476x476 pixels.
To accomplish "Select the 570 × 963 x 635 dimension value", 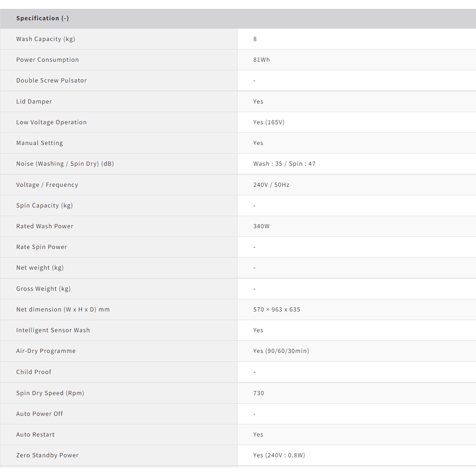I will [277, 310].
